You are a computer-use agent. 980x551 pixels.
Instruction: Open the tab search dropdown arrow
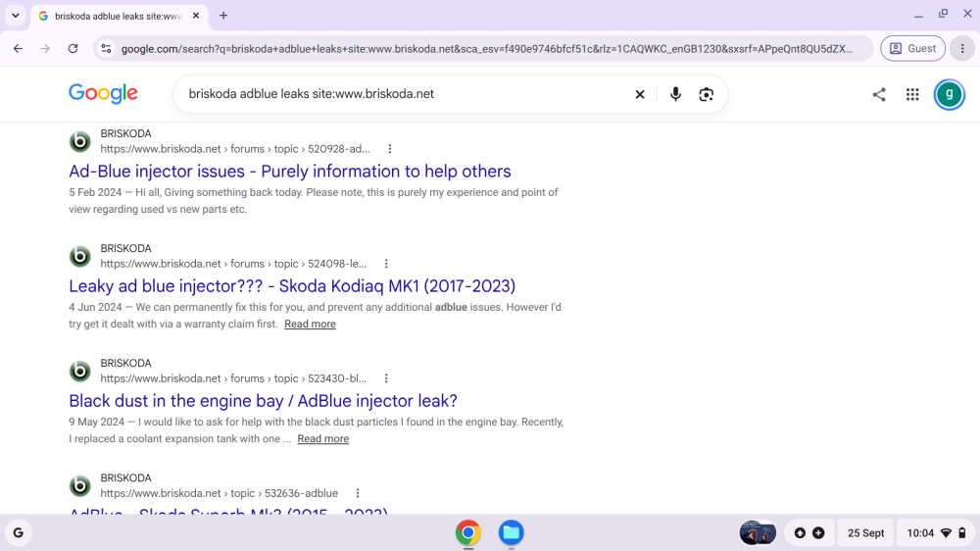[16, 16]
